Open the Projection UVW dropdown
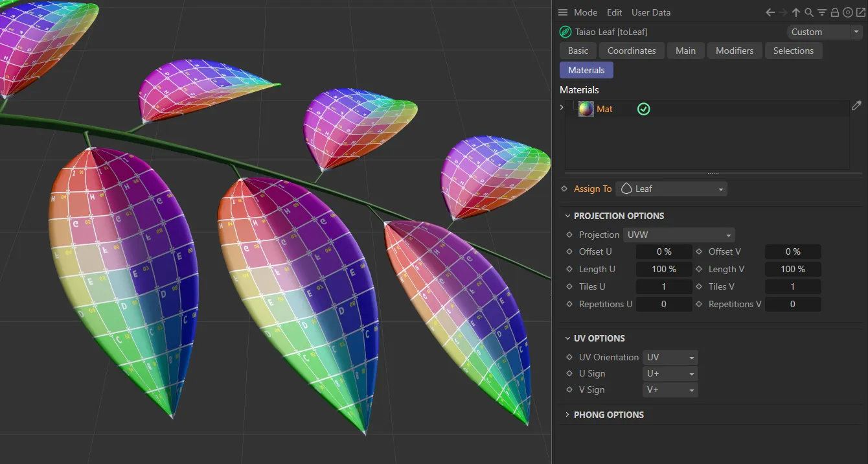 click(x=679, y=235)
